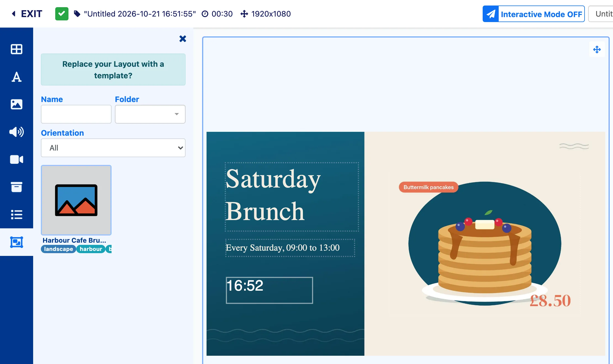Click the £8.50 price text
The height and width of the screenshot is (364, 613).
click(550, 301)
